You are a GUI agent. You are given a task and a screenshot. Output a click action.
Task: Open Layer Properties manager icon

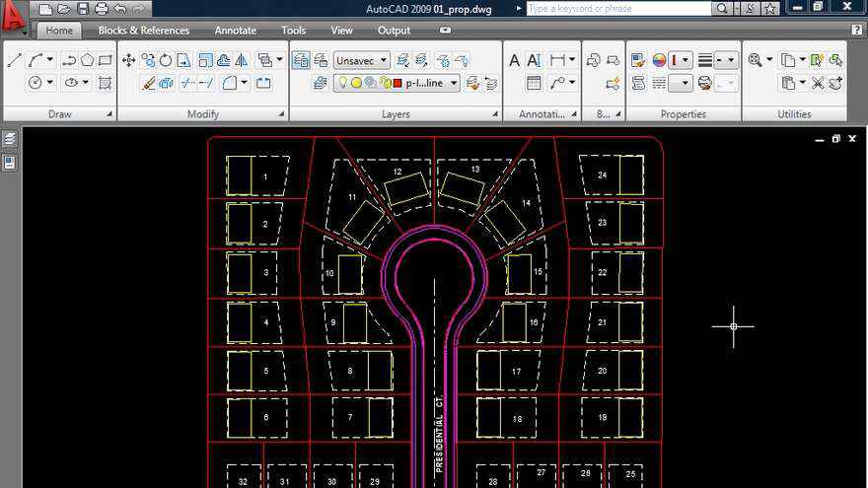[302, 60]
